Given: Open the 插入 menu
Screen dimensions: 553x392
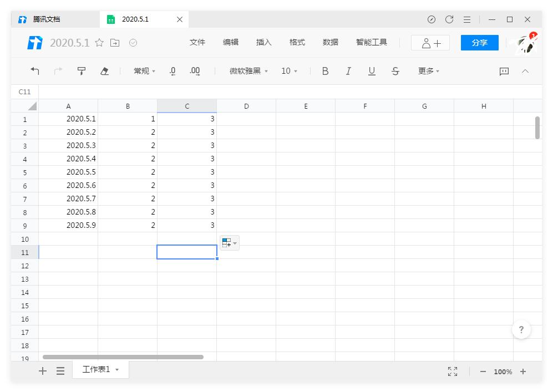Looking at the screenshot, I should (x=263, y=42).
